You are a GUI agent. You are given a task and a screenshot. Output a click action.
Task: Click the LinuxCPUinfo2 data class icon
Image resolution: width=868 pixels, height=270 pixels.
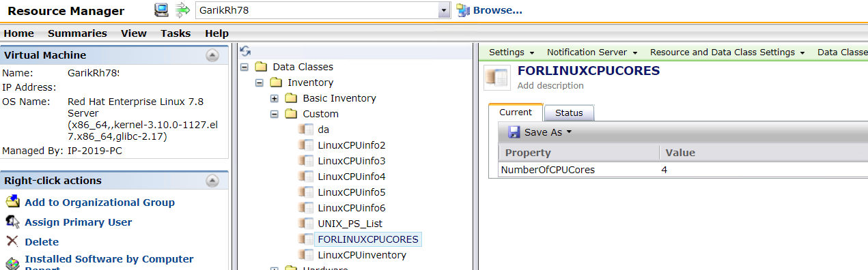click(306, 145)
